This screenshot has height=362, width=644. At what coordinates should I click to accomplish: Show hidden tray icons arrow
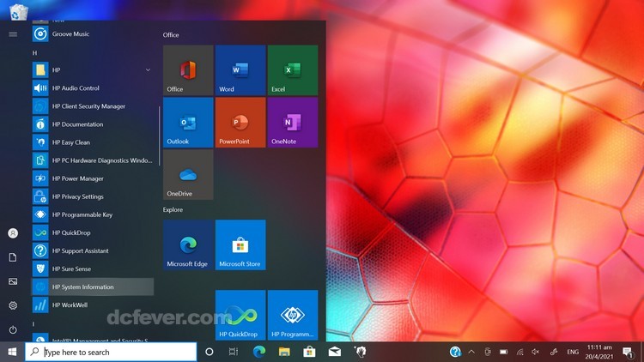(x=471, y=352)
